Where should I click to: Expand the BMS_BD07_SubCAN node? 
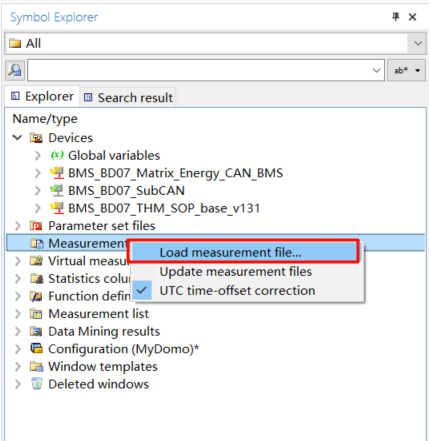[38, 191]
